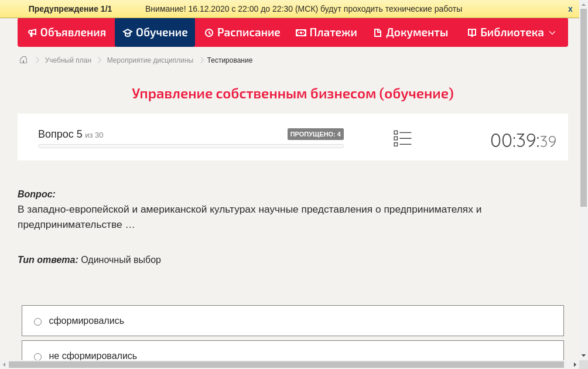Select the answer "сформировались"
The height and width of the screenshot is (369, 588).
coord(38,322)
